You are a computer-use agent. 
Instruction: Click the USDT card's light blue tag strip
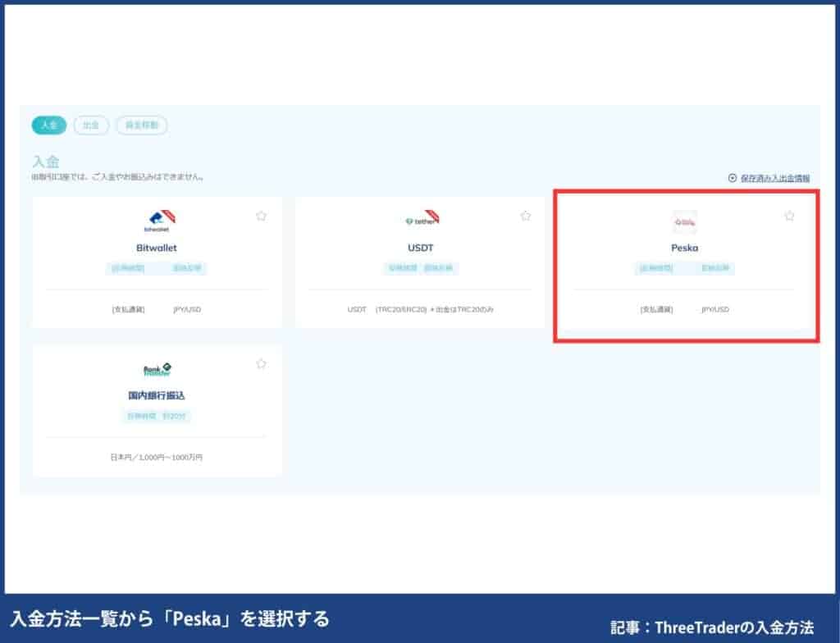[421, 268]
